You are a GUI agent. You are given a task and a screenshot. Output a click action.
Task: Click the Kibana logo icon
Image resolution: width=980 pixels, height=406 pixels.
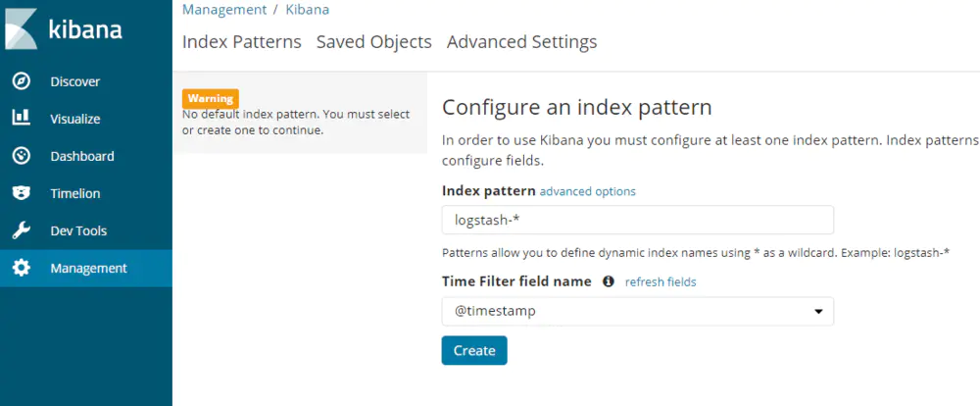click(x=22, y=27)
